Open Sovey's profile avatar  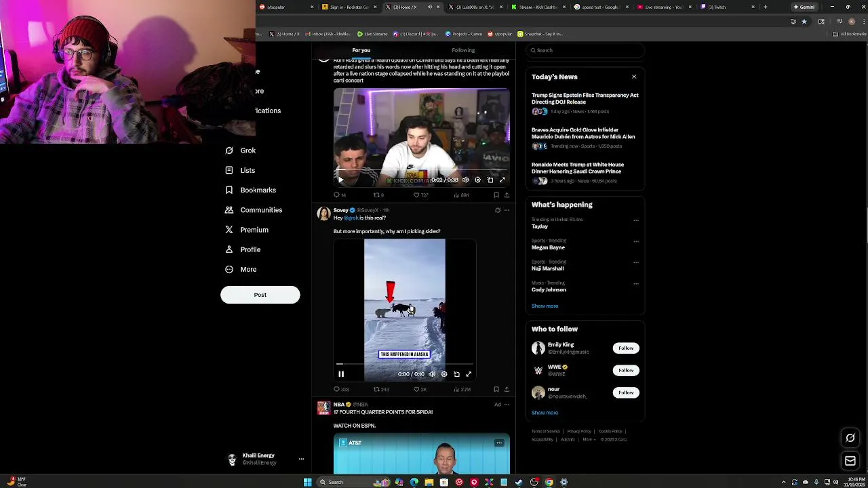(x=323, y=214)
